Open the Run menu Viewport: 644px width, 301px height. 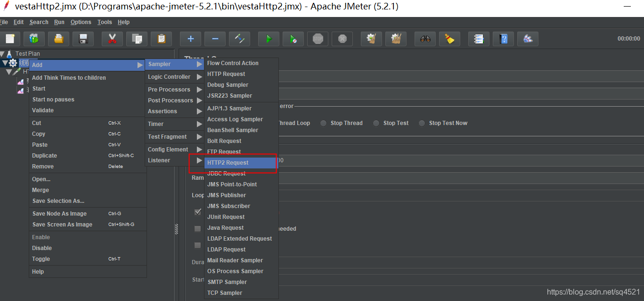[59, 22]
